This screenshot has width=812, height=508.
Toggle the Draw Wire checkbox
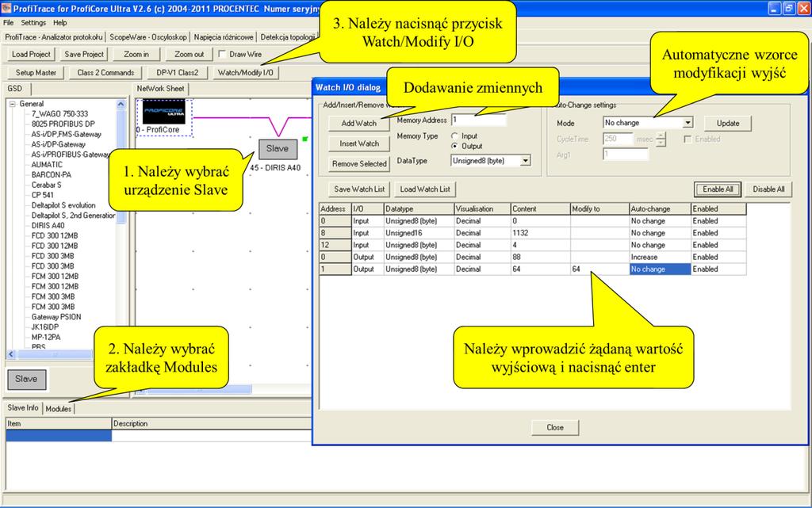point(222,54)
